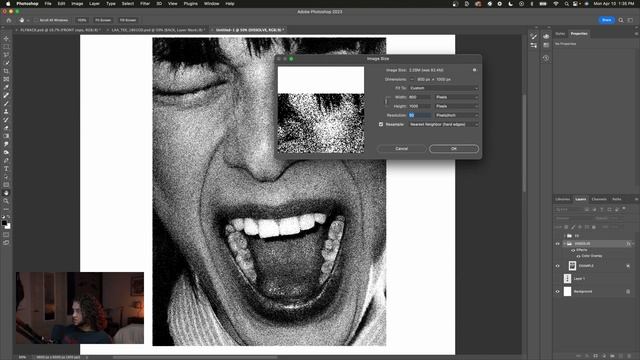Click the white background color swatch
The width and height of the screenshot is (640, 360).
click(8, 227)
